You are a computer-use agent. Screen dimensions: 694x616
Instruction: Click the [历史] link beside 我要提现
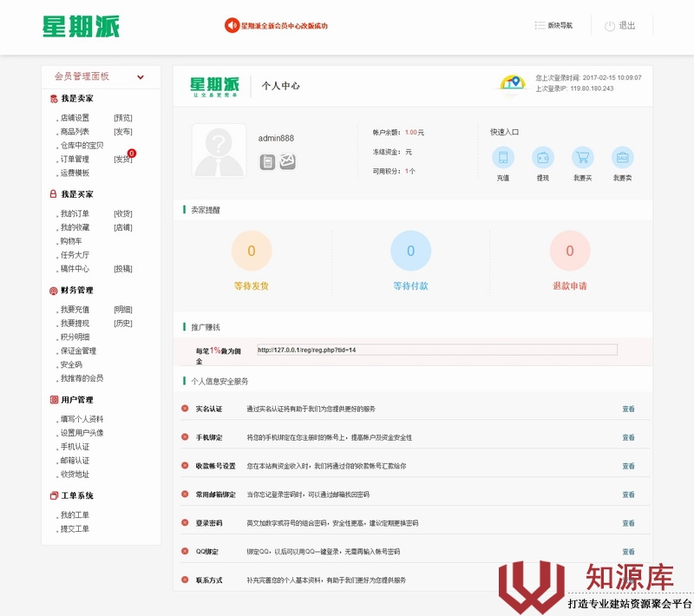[123, 323]
